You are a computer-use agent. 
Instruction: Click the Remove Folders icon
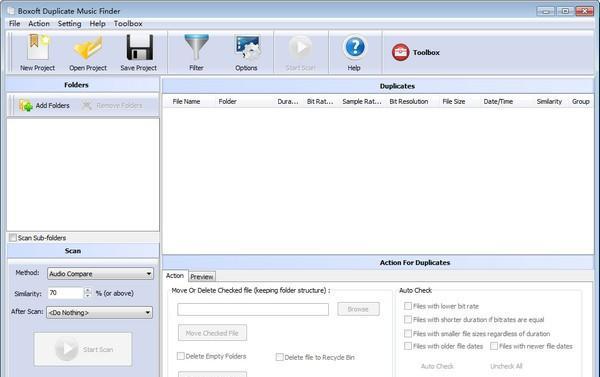(x=87, y=105)
